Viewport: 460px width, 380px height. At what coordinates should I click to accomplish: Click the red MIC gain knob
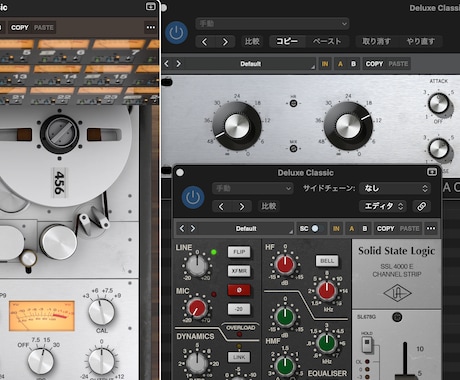(x=196, y=307)
